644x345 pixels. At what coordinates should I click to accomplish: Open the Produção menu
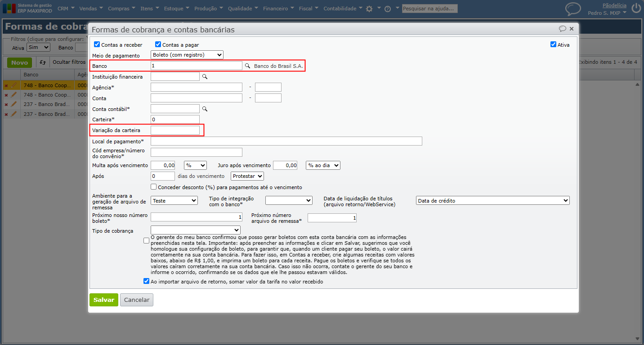(x=209, y=9)
